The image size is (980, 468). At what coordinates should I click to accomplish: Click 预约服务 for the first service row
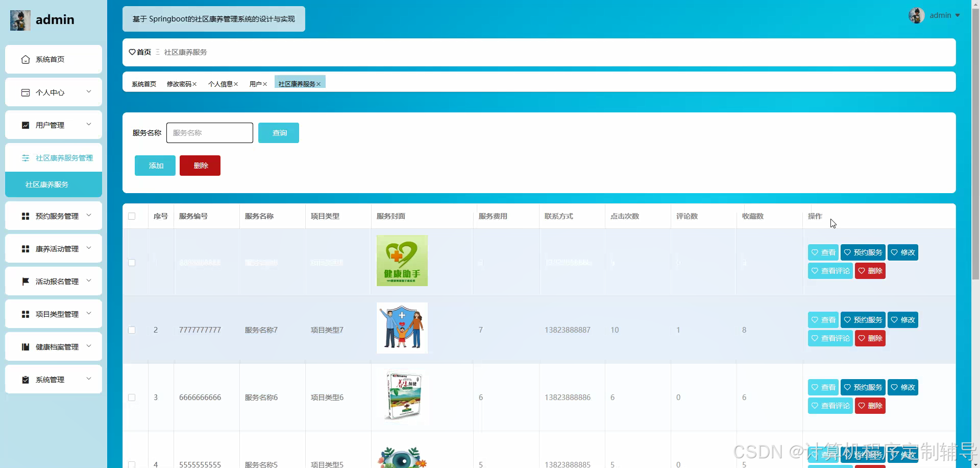[x=863, y=252]
